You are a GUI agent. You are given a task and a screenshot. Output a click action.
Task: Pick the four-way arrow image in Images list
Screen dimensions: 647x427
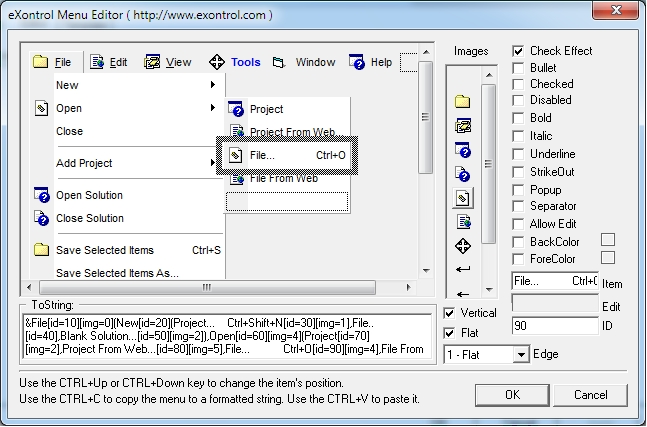[463, 245]
